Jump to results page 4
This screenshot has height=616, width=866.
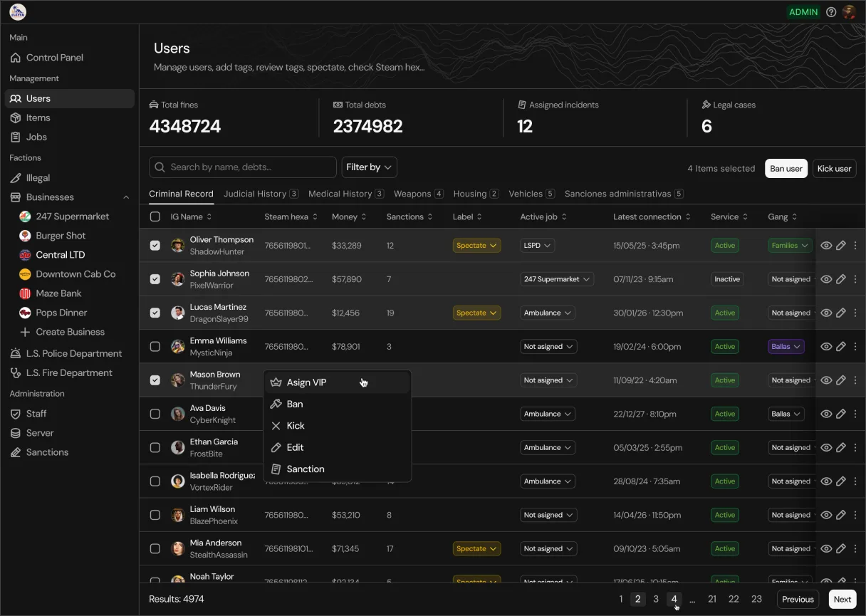click(x=674, y=600)
